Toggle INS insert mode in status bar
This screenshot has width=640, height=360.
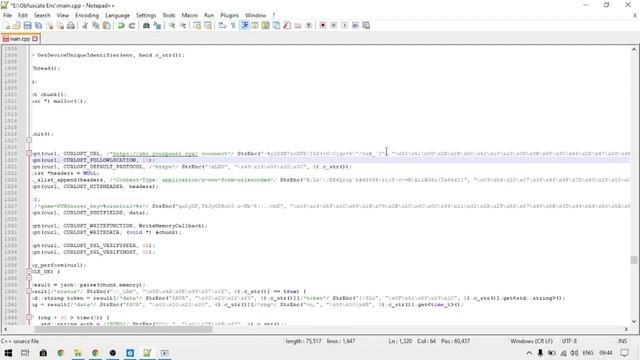[622, 341]
